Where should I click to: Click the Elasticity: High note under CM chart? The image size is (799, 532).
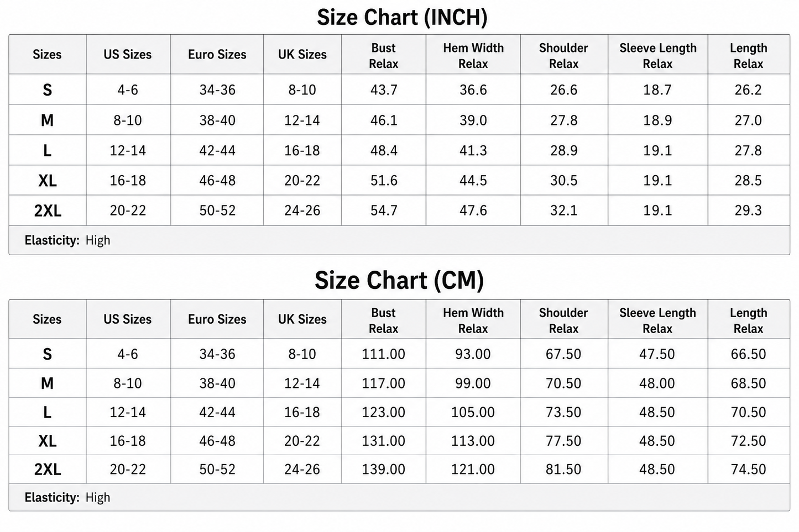(67, 498)
